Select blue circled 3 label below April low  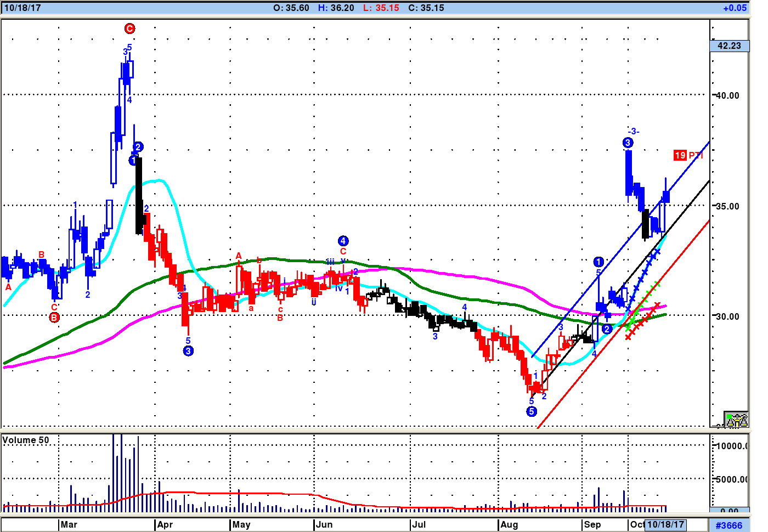point(188,351)
